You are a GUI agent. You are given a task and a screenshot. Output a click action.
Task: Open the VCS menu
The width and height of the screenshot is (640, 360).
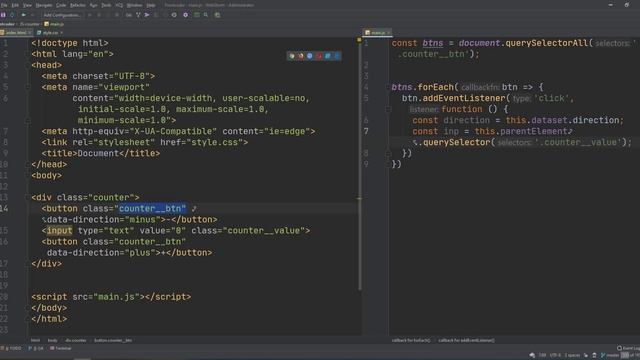119,5
